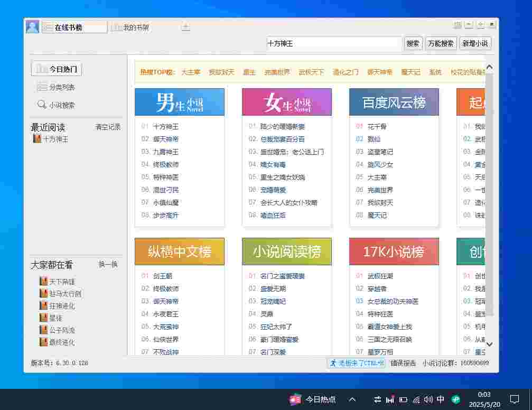Click the book icon beside 驻马太行侧
The height and width of the screenshot is (410, 532).
click(x=43, y=294)
